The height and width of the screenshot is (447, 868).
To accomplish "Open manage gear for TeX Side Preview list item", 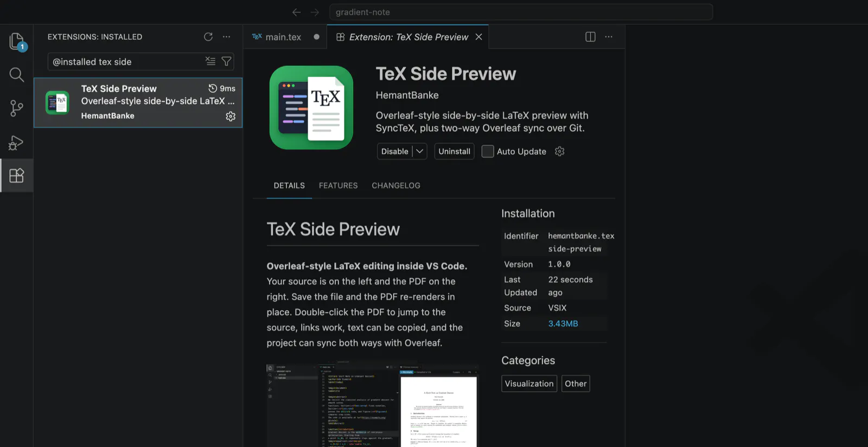I will tap(231, 116).
